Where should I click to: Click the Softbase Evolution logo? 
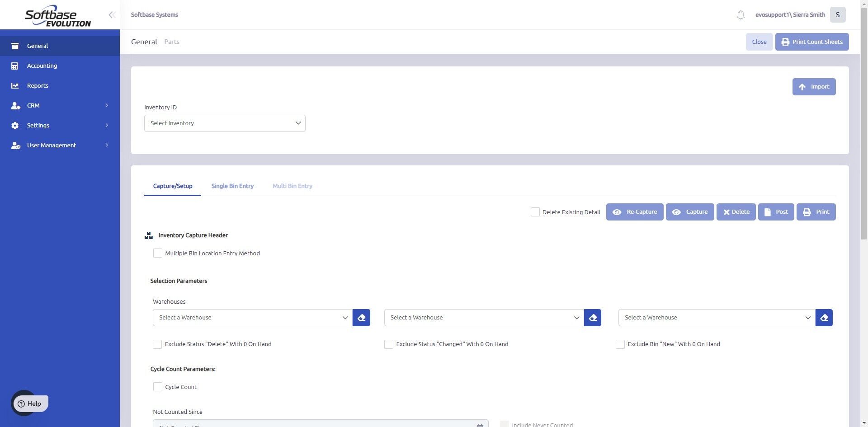[58, 16]
